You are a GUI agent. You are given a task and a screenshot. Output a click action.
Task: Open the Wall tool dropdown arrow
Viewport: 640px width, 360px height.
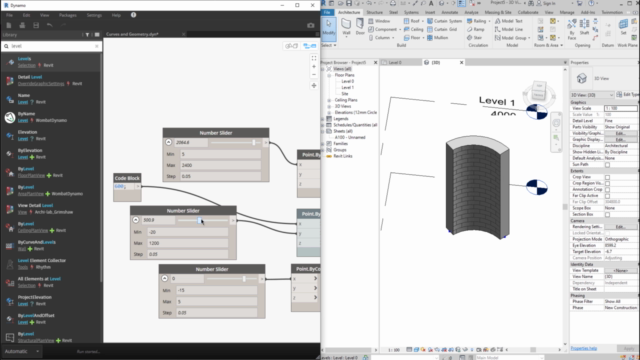[x=346, y=37]
